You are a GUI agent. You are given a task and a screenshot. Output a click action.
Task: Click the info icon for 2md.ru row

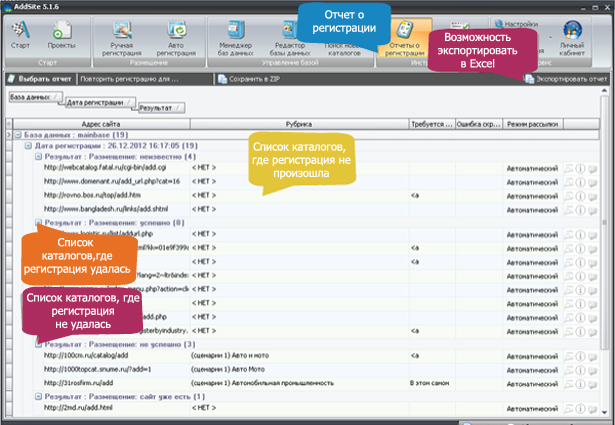580,409
